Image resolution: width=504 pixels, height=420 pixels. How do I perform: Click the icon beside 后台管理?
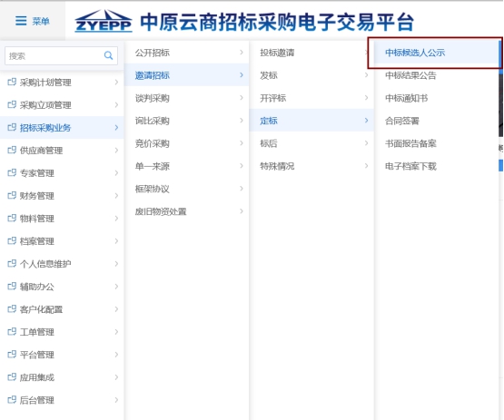12,400
